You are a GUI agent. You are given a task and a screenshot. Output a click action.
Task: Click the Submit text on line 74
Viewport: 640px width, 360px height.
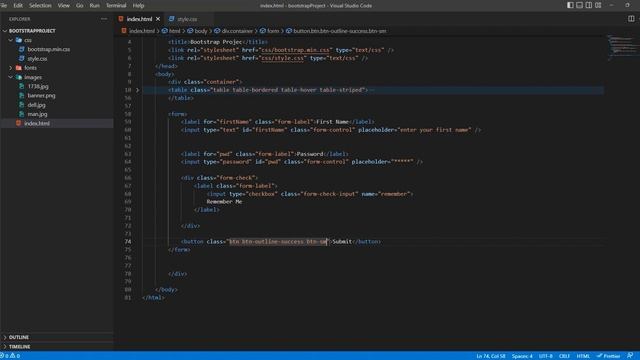(342, 242)
